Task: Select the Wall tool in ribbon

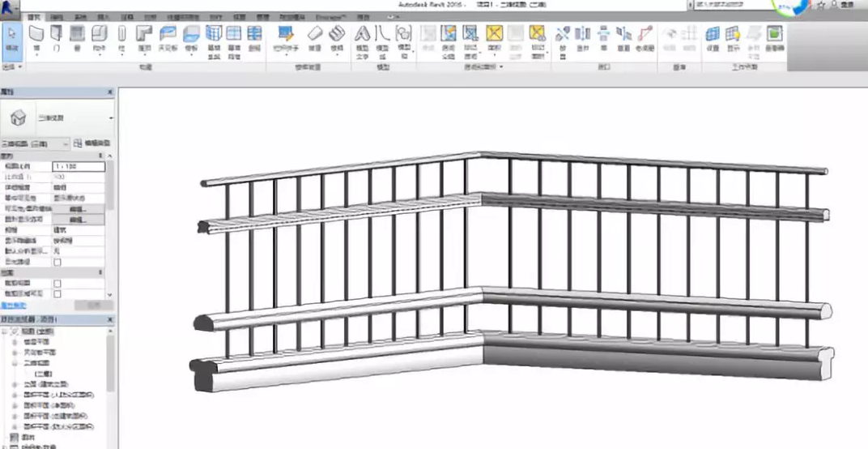Action: 36,39
